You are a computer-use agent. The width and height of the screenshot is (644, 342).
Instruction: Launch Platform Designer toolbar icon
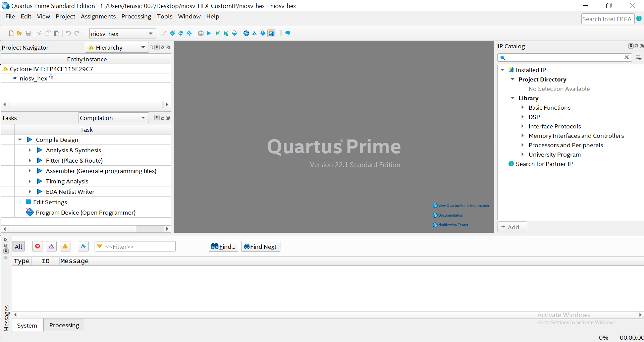[271, 33]
